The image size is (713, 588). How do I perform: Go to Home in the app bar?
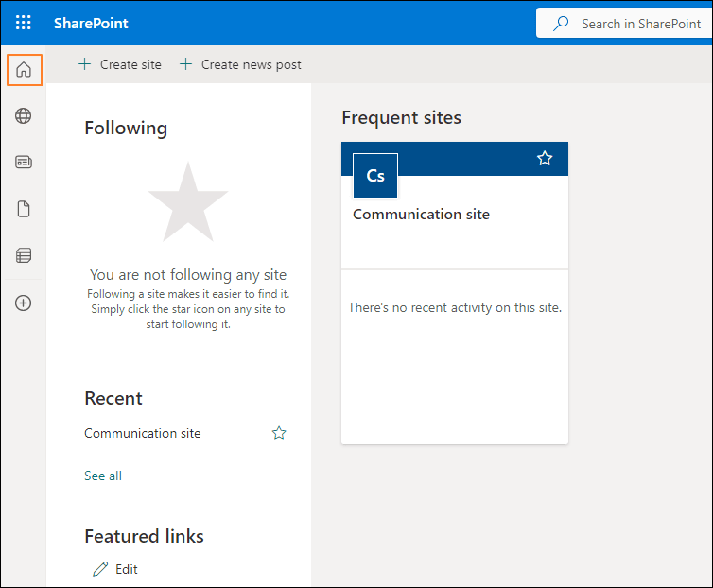pos(24,70)
